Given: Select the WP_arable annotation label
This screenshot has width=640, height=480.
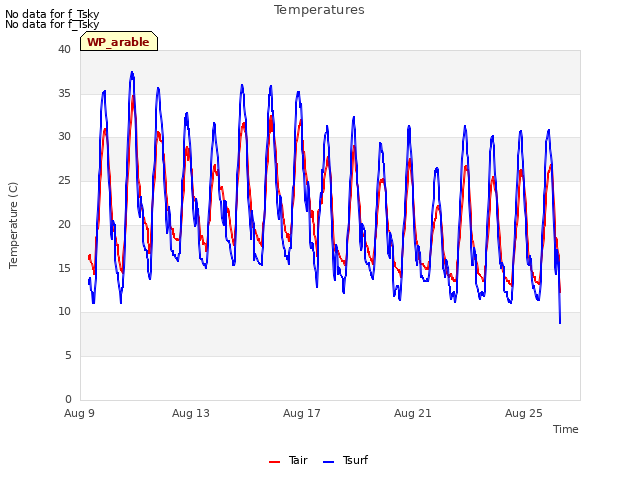Looking at the screenshot, I should click(119, 42).
